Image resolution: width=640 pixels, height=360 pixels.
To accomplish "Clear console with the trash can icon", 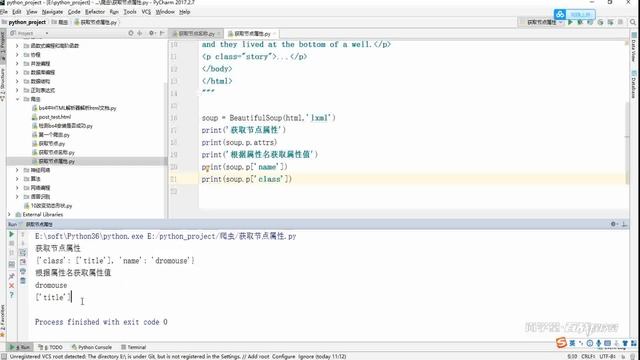I will tap(23, 281).
